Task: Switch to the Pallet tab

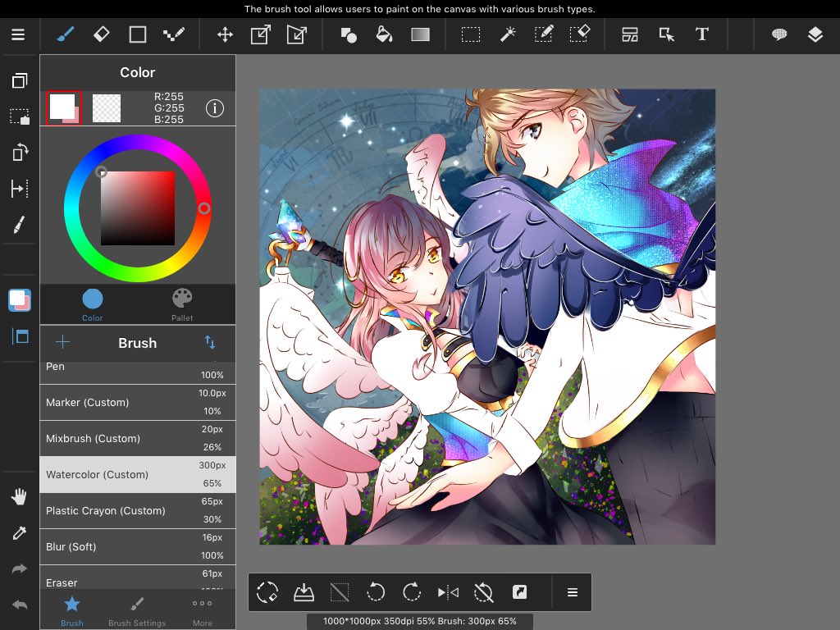Action: 182,305
